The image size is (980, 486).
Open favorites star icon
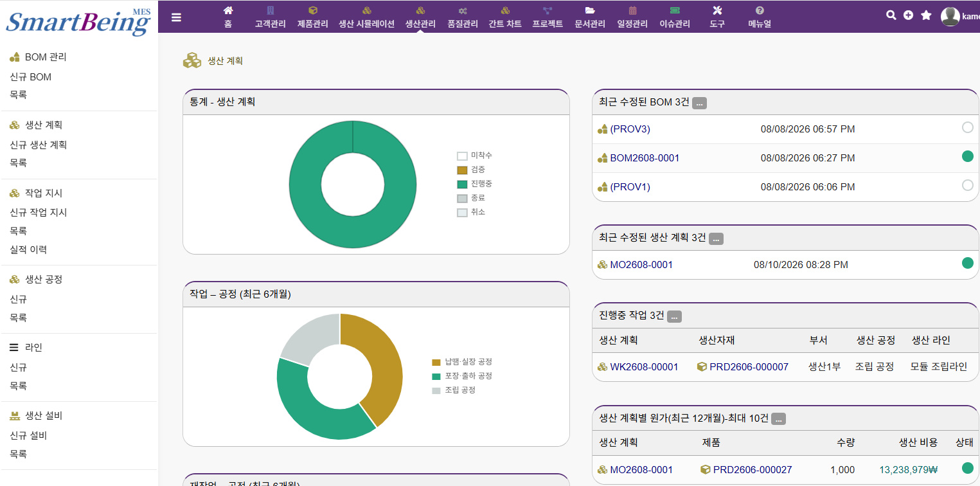(926, 15)
